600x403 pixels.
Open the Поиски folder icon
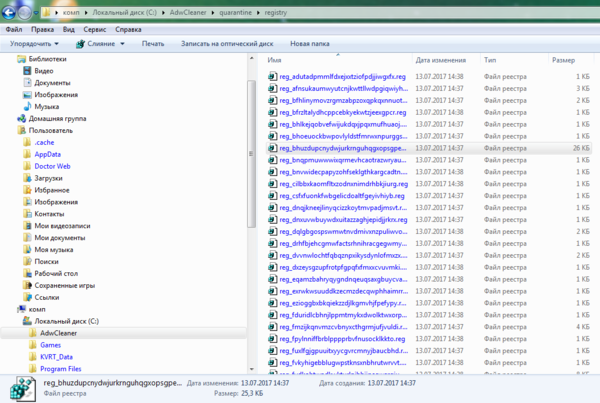(x=27, y=261)
